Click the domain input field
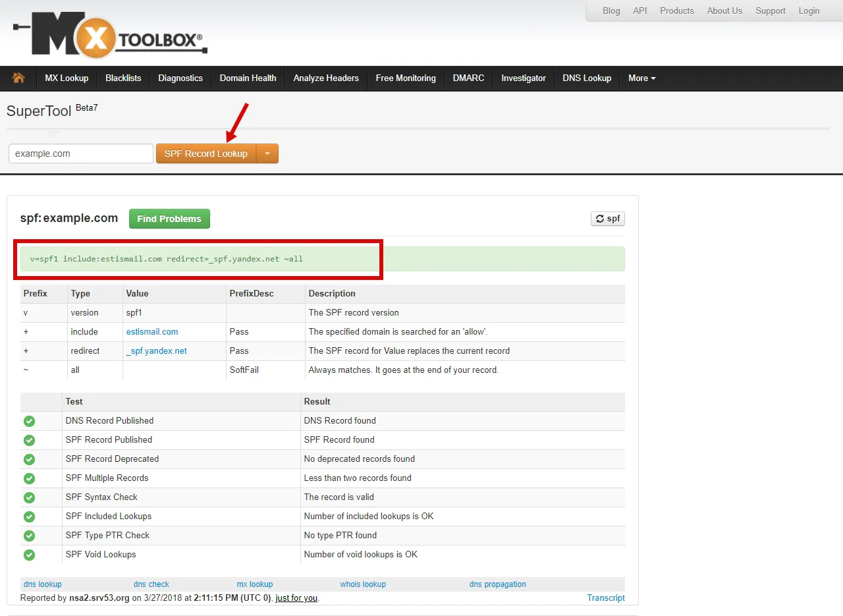843x616 pixels. tap(81, 154)
